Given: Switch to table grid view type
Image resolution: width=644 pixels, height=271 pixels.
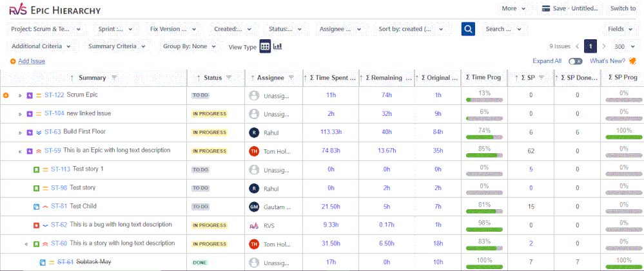Looking at the screenshot, I should point(265,46).
